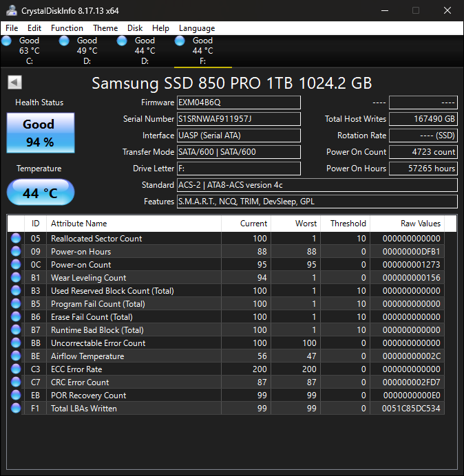Open the Theme menu
Viewport: 464px width, 476px height.
(x=105, y=28)
